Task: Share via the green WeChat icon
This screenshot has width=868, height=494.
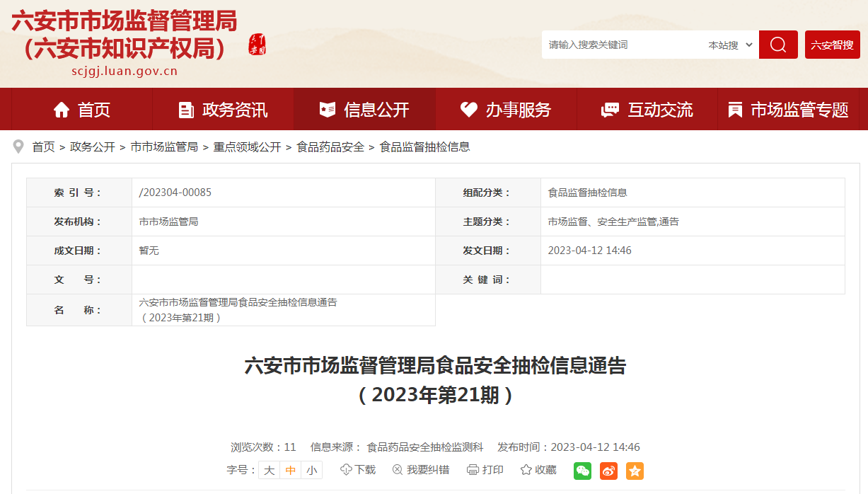Action: click(x=582, y=471)
